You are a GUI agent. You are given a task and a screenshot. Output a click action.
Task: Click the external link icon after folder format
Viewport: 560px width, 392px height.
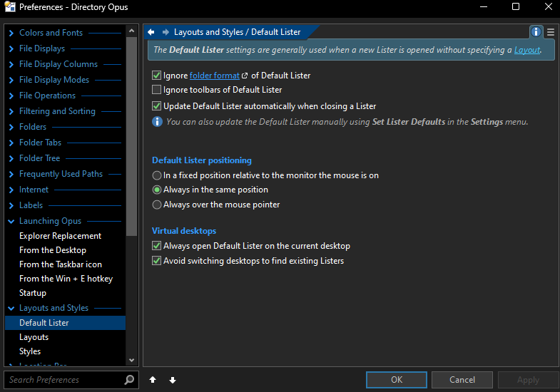pyautogui.click(x=245, y=76)
